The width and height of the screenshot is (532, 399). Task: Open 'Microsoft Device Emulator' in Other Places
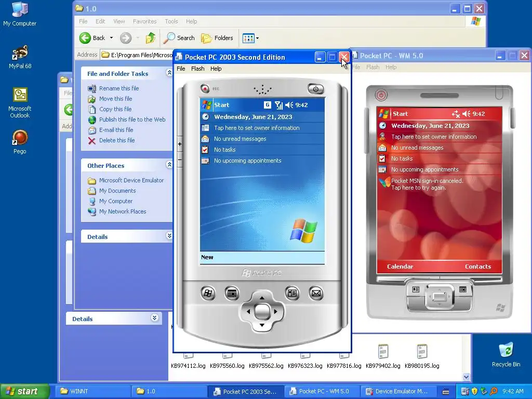(x=131, y=180)
